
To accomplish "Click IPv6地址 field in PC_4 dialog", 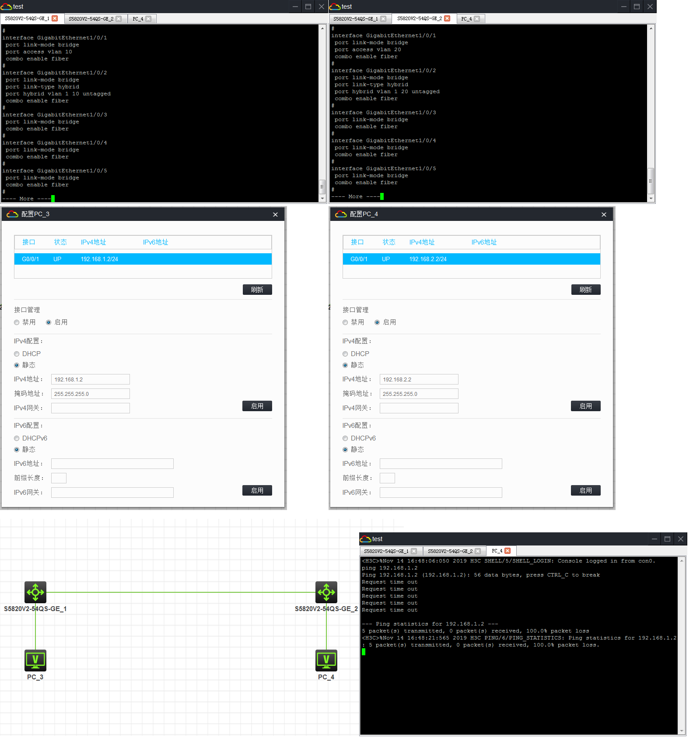I will [441, 464].
